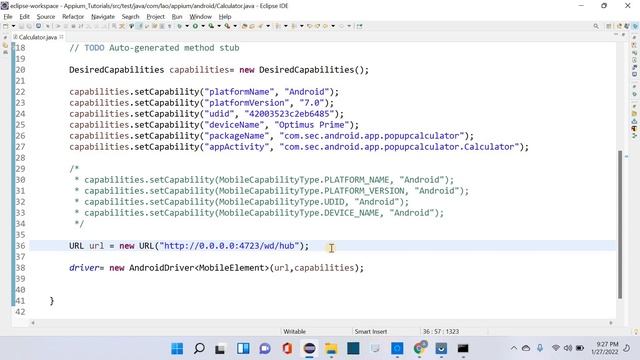Close the Calculator.java tab
Screen dimensions: 640x360
coord(61,37)
